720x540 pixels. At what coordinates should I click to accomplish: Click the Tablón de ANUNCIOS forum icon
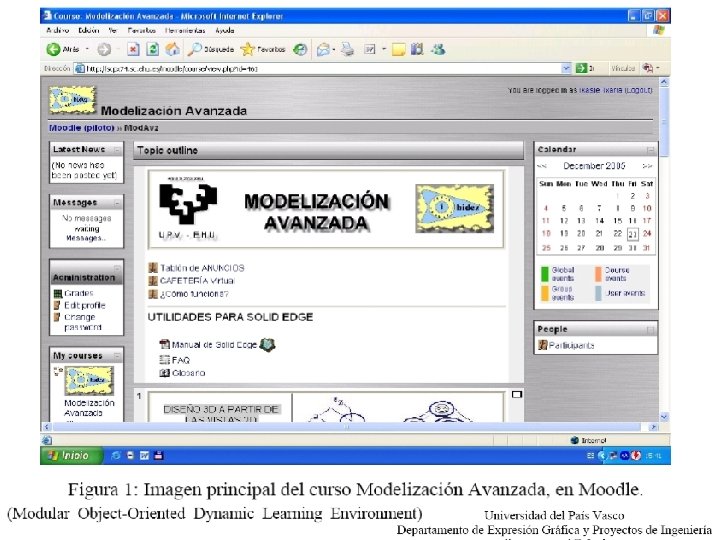(153, 268)
